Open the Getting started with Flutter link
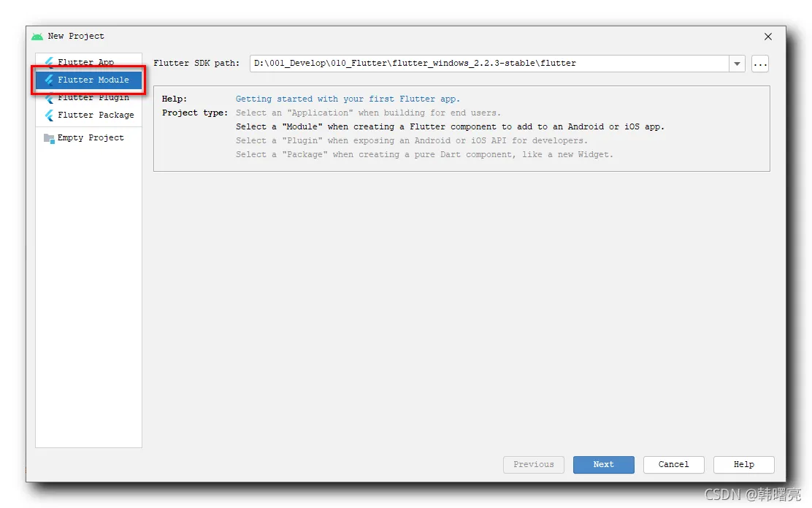 point(348,99)
